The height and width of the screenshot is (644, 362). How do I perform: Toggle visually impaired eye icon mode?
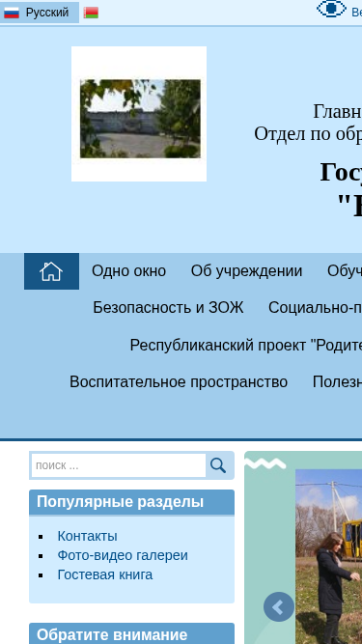click(331, 9)
